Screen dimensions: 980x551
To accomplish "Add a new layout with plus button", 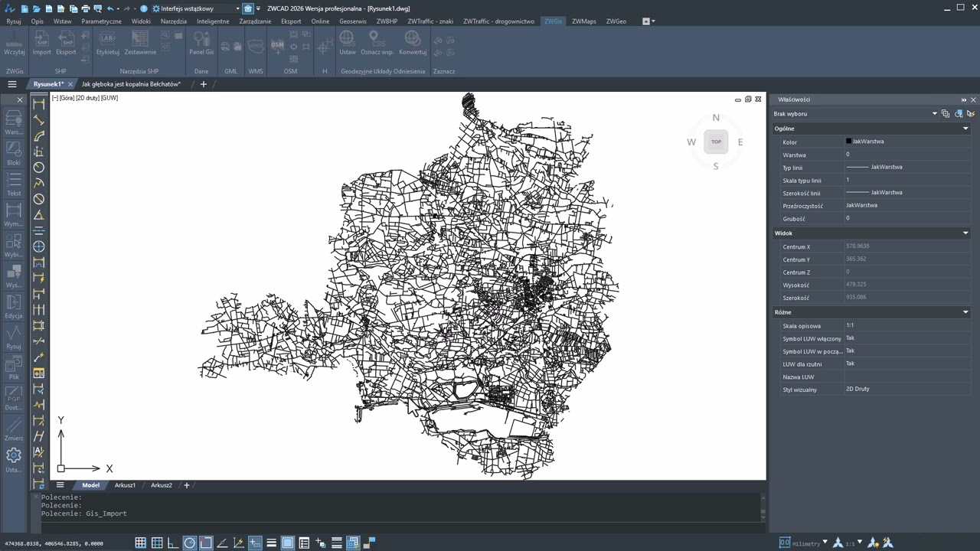I will click(186, 485).
